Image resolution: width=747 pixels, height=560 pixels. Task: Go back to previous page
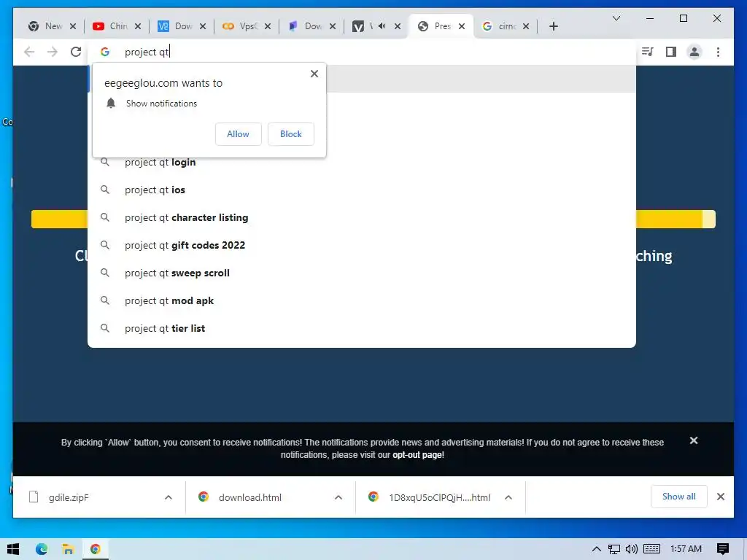pyautogui.click(x=29, y=52)
